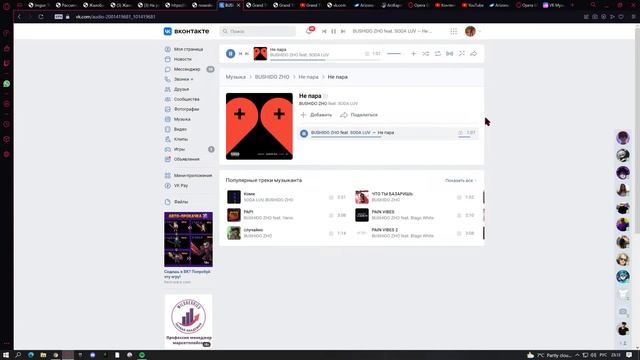Image resolution: width=640 pixels, height=360 pixels.
Task: Pause playback in the top header
Action: pos(333,31)
